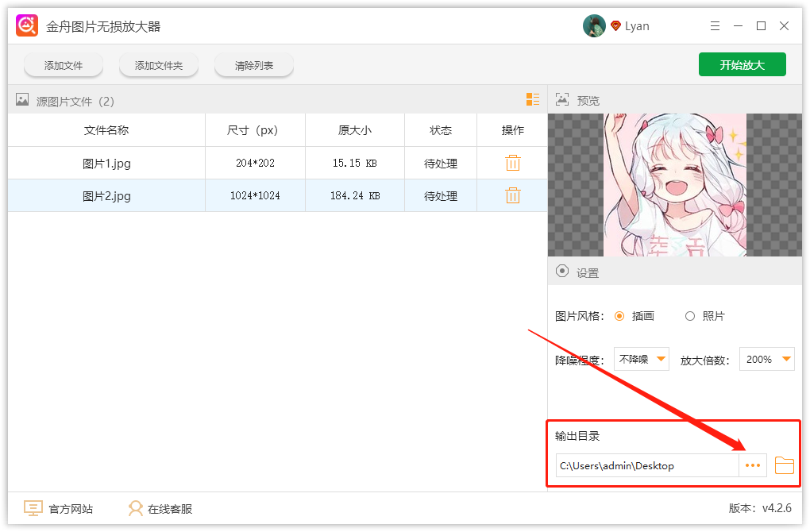Click the 1024*1024 size cell
This screenshot has width=810, height=532.
255,196
